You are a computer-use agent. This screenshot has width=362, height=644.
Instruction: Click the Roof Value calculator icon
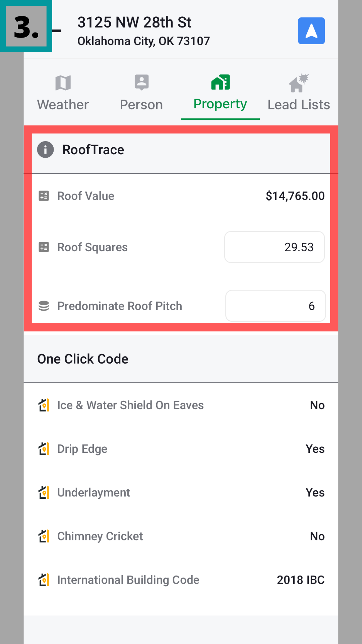click(x=44, y=196)
